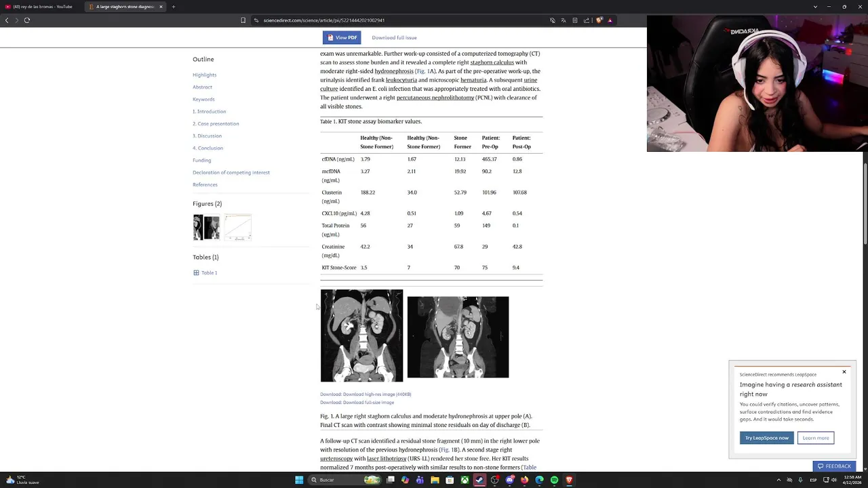Image resolution: width=868 pixels, height=488 pixels.
Task: Switch to the YouTube rey de las bromas tab
Action: [x=42, y=7]
